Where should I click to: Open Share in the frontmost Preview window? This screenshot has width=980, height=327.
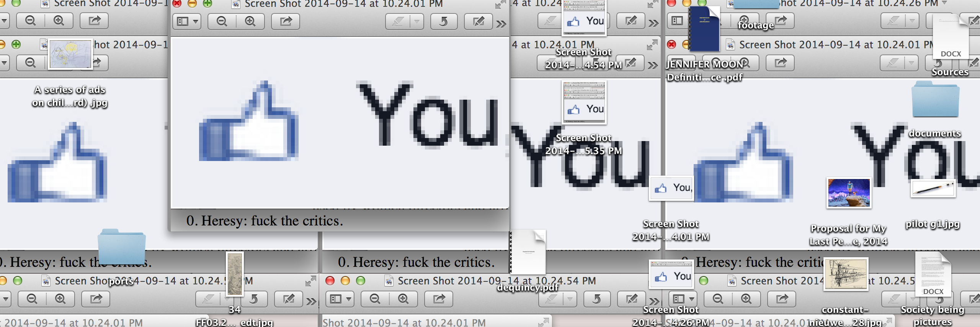click(286, 21)
